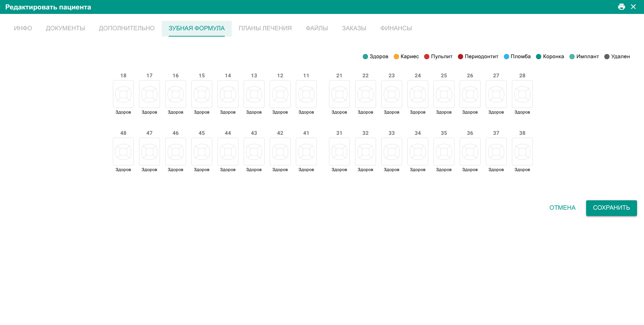Image resolution: width=644 pixels, height=325 pixels.
Task: Close the patient edit dialog
Action: pos(633,7)
